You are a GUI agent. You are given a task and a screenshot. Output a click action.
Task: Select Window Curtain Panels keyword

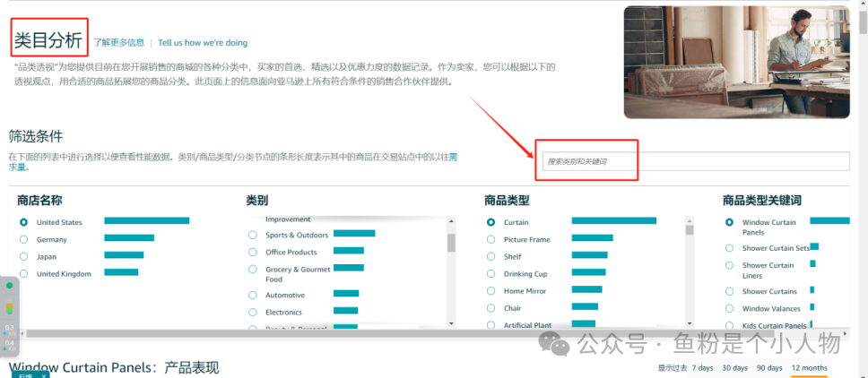[x=730, y=222]
